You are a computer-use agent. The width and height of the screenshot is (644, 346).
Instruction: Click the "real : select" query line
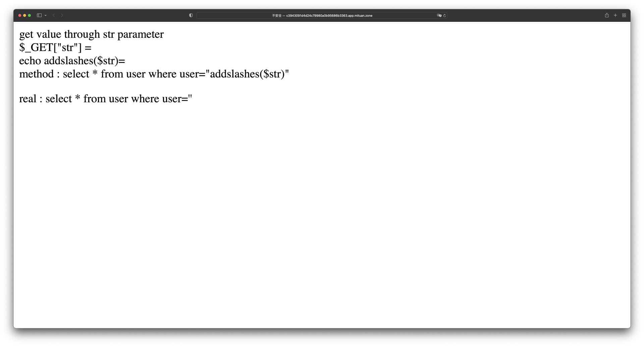coord(105,99)
